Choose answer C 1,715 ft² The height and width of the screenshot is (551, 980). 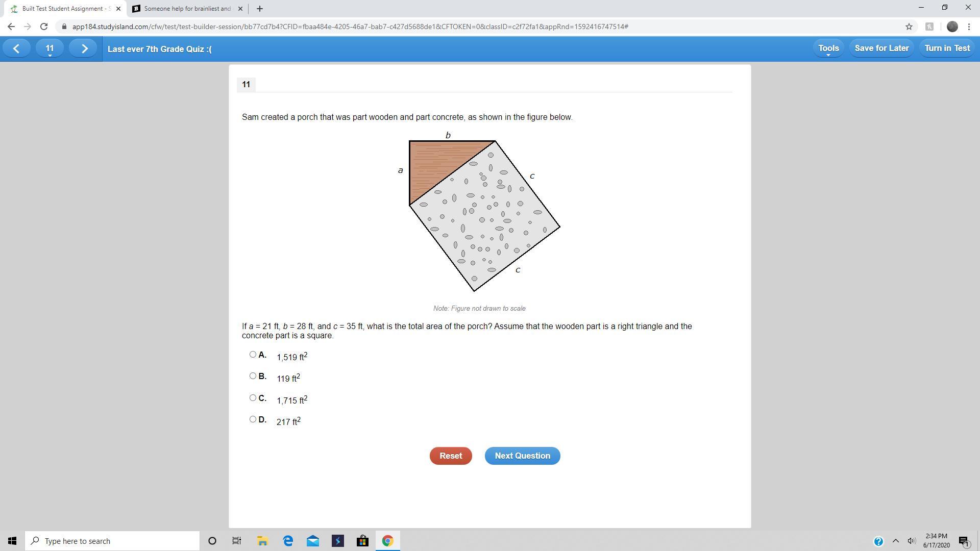(x=253, y=398)
